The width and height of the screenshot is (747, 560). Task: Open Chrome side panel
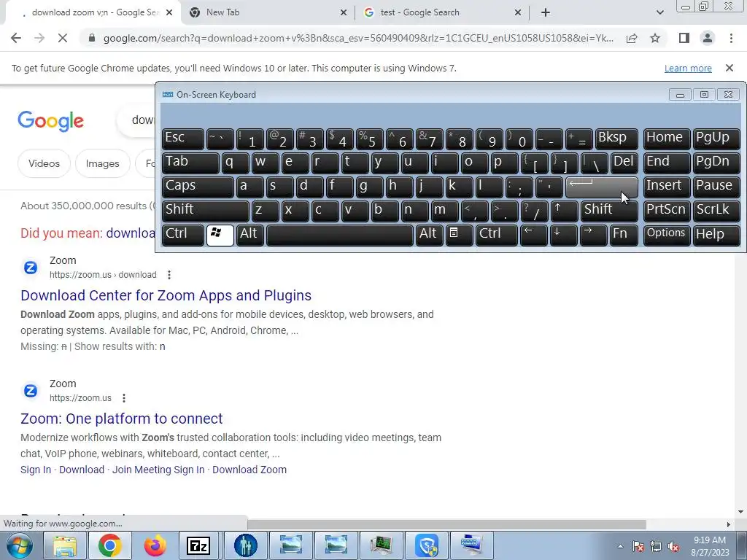(684, 38)
